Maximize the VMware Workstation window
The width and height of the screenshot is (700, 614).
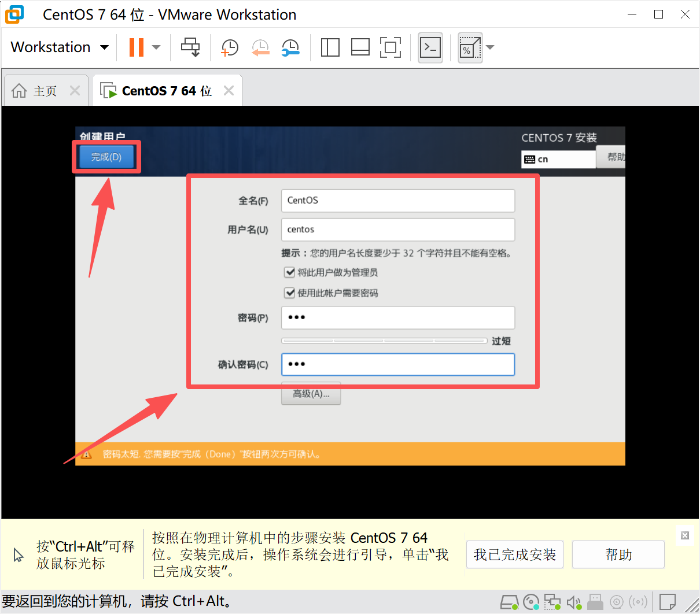click(x=658, y=14)
